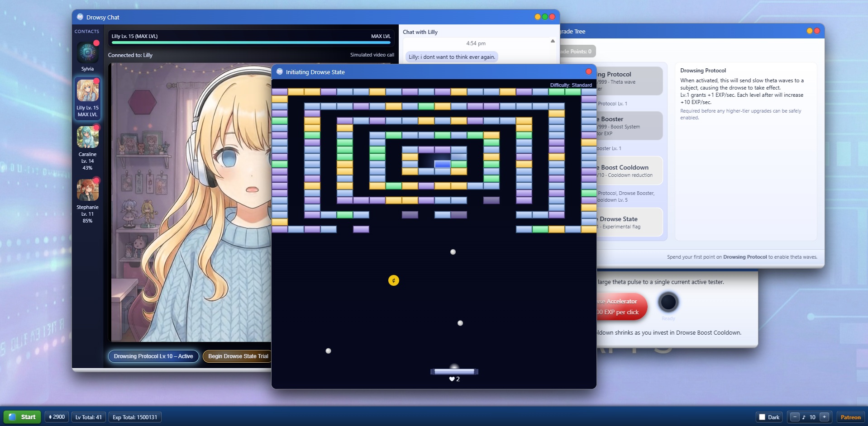Click the Ready theta pulse circle
The image size is (868, 426).
tap(668, 303)
